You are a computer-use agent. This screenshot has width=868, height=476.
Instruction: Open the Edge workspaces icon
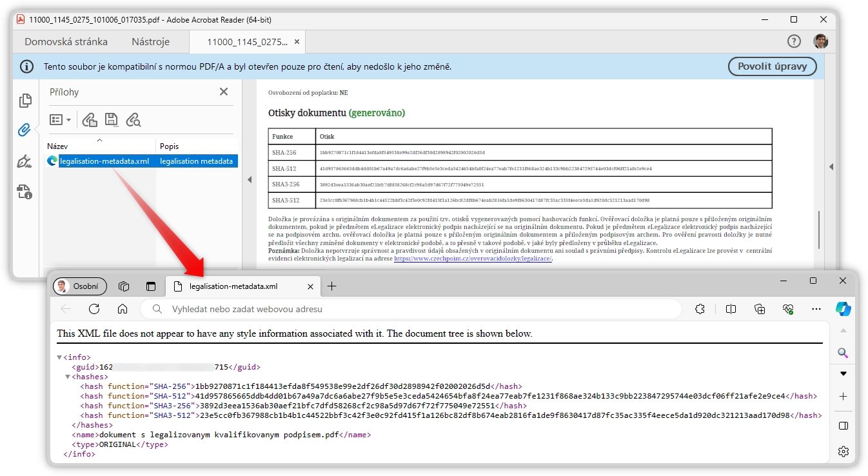(x=124, y=286)
